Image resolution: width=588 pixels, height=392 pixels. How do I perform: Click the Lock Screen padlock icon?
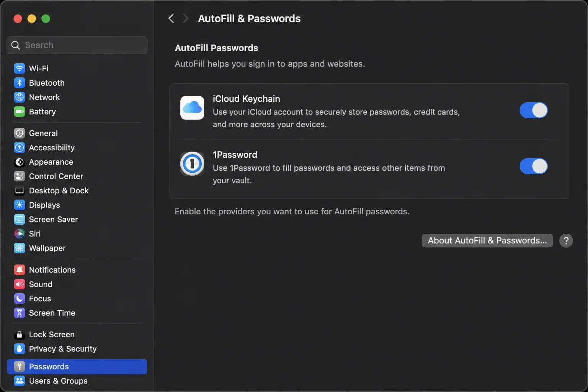[20, 335]
